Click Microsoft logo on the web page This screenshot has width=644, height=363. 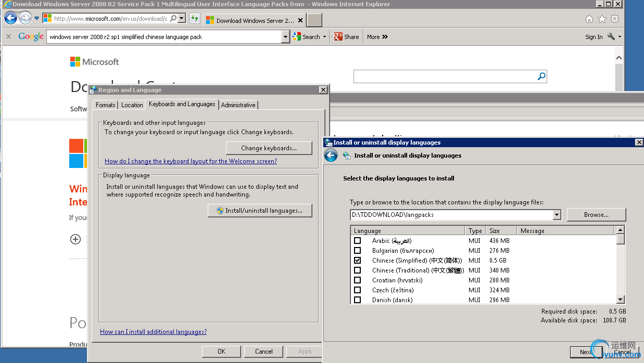pyautogui.click(x=95, y=62)
